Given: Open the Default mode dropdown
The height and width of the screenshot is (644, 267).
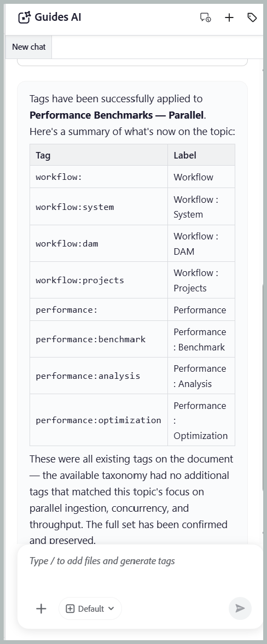Looking at the screenshot, I should (90, 608).
